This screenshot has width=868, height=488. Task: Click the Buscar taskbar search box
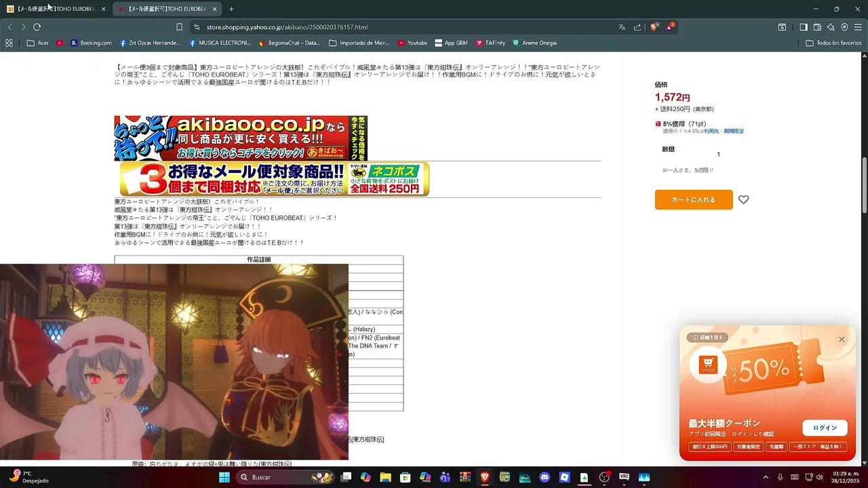click(x=285, y=477)
